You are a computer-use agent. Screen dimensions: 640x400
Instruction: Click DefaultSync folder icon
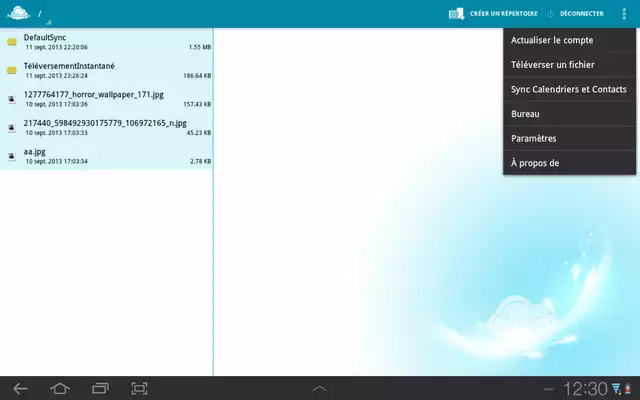[x=12, y=42]
